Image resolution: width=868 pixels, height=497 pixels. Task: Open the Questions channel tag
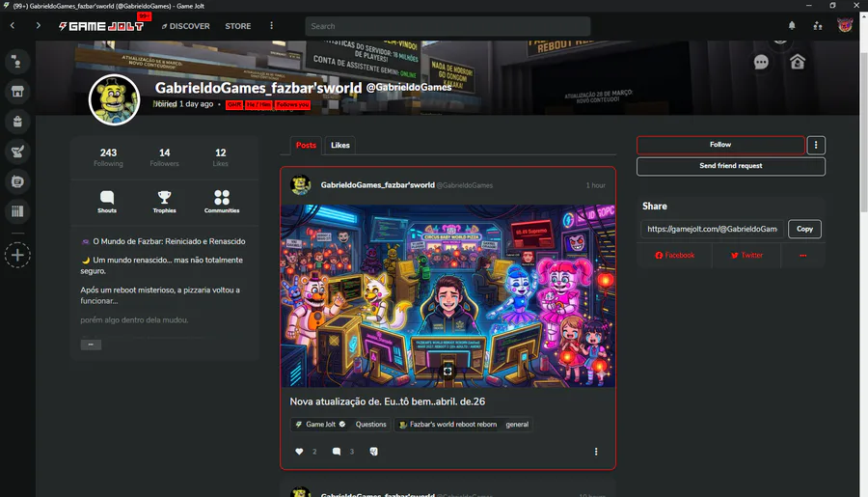pos(370,425)
